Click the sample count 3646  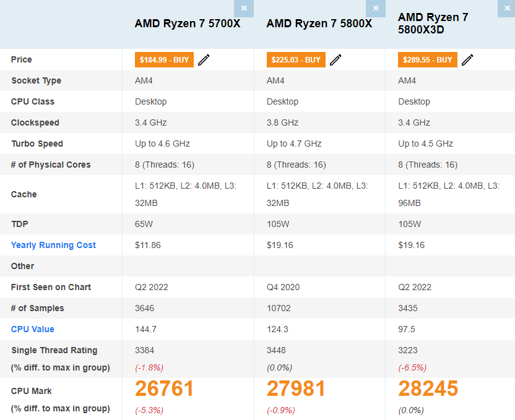click(x=144, y=308)
